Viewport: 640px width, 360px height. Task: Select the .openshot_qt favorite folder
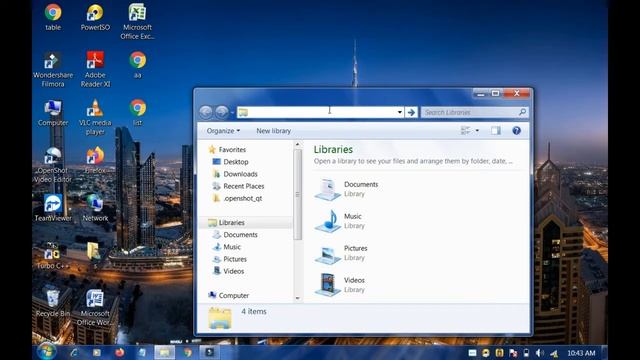pyautogui.click(x=238, y=198)
